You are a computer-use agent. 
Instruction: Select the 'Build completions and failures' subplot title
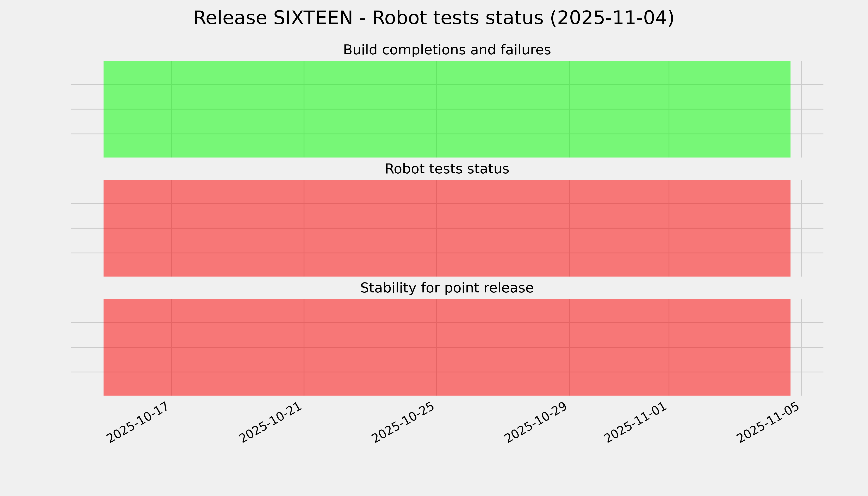click(447, 50)
